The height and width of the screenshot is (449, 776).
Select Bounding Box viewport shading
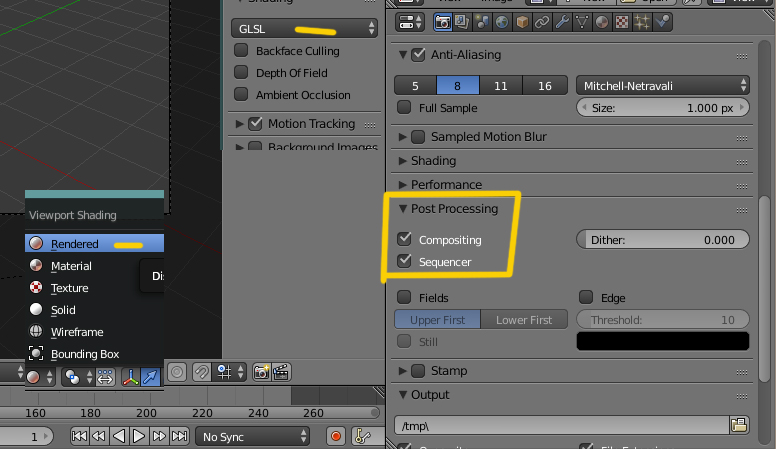(95, 354)
